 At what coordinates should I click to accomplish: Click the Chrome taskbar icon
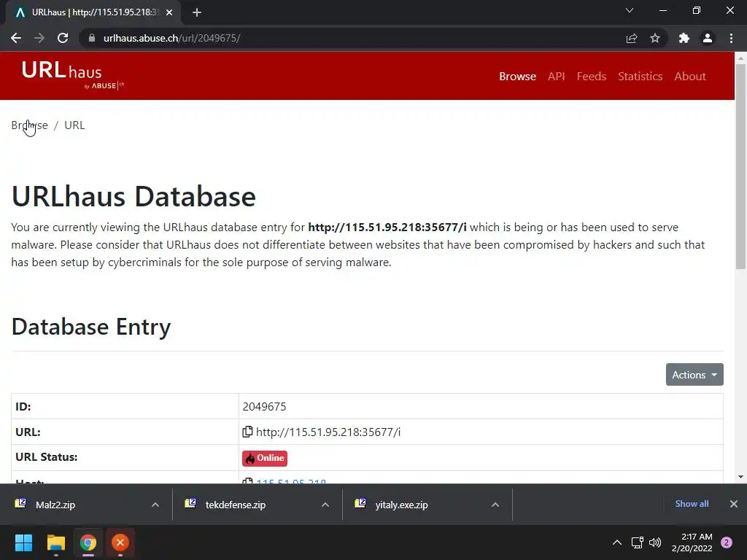coord(88,542)
